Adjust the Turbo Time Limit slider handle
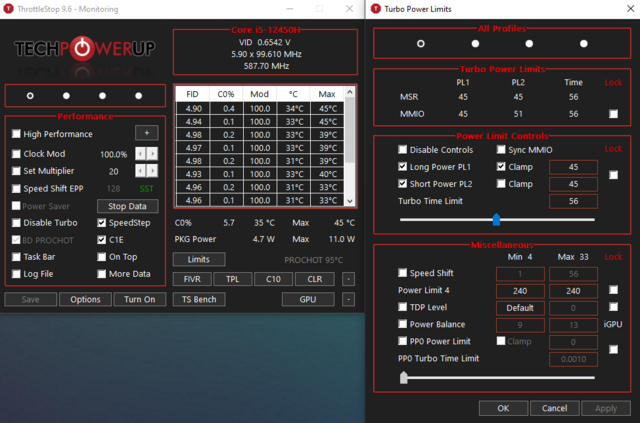Screen dimensions: 640x423 coord(496,219)
